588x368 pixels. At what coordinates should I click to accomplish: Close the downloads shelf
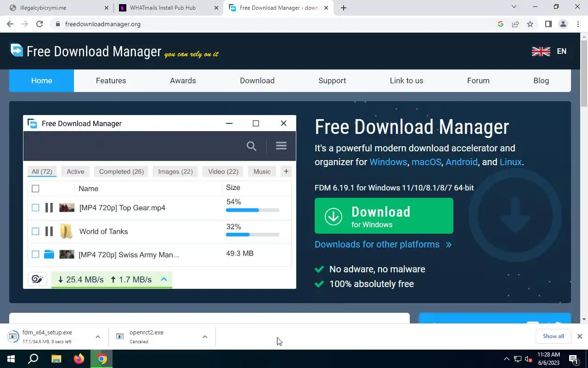point(580,336)
